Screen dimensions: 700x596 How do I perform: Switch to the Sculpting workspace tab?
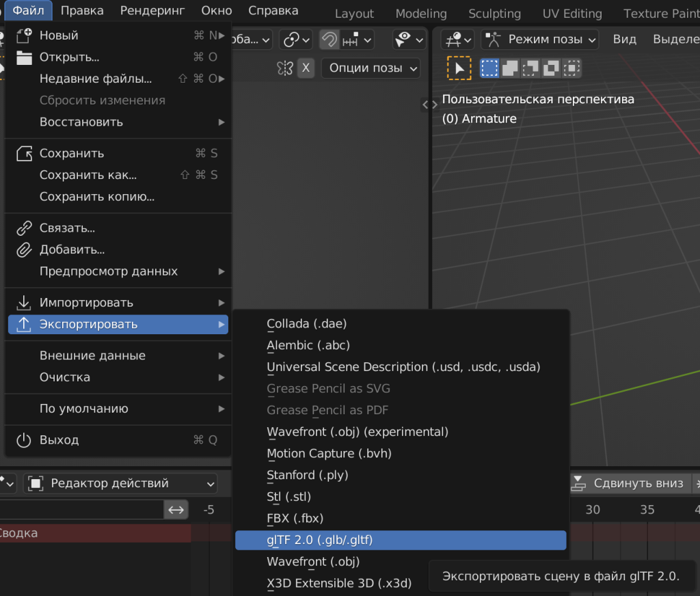coord(495,14)
